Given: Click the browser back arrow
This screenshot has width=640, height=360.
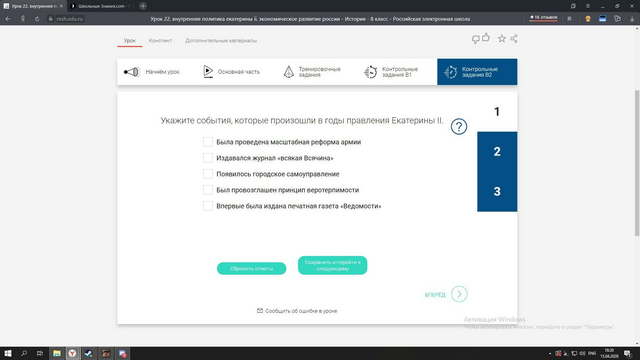Looking at the screenshot, I should point(8,19).
